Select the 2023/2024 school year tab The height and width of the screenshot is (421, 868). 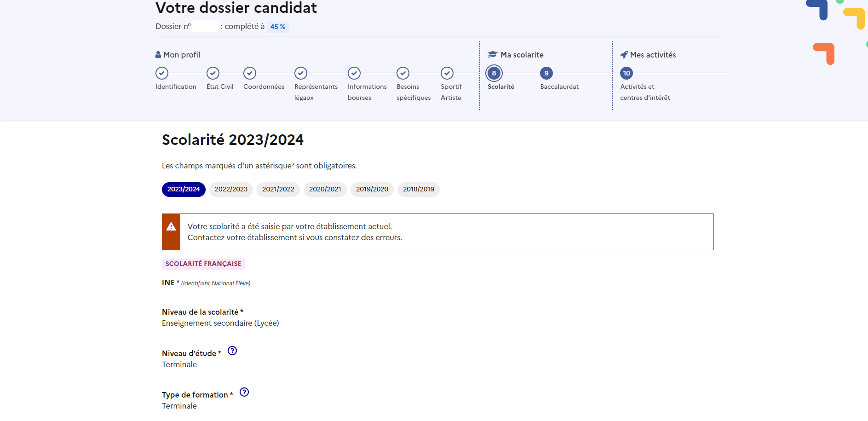[184, 190]
